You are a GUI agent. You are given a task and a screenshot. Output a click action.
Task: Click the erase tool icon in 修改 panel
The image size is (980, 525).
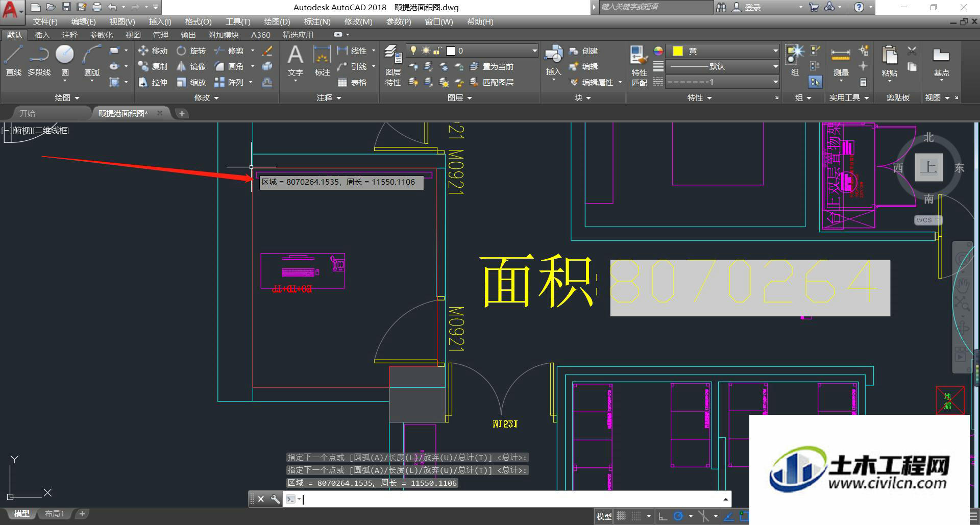pyautogui.click(x=267, y=51)
